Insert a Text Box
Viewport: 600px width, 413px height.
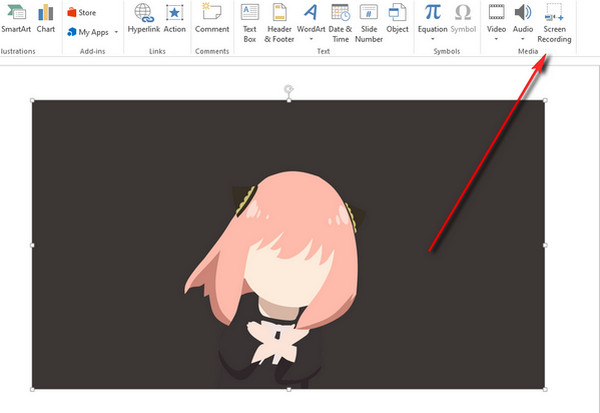(x=250, y=23)
